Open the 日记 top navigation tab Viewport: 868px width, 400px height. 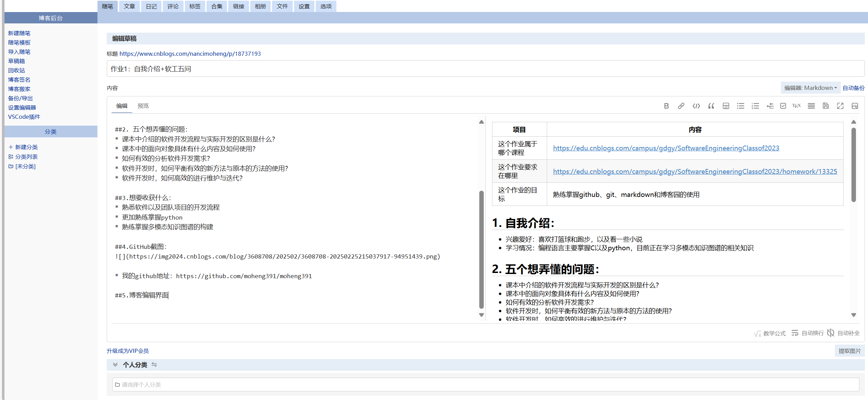pos(151,6)
